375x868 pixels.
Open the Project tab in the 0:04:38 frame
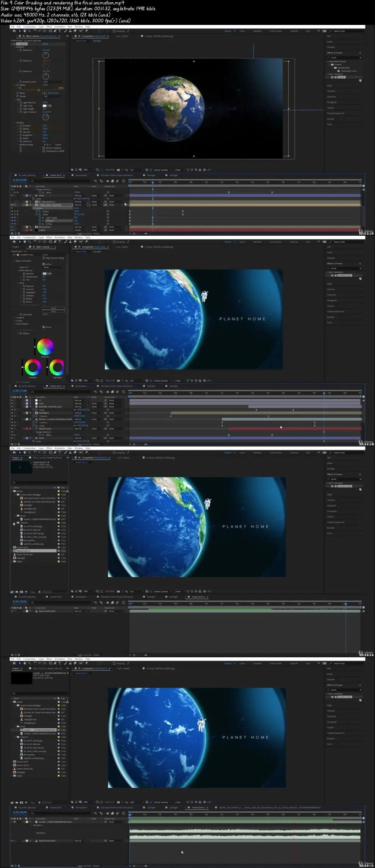[x=16, y=247]
